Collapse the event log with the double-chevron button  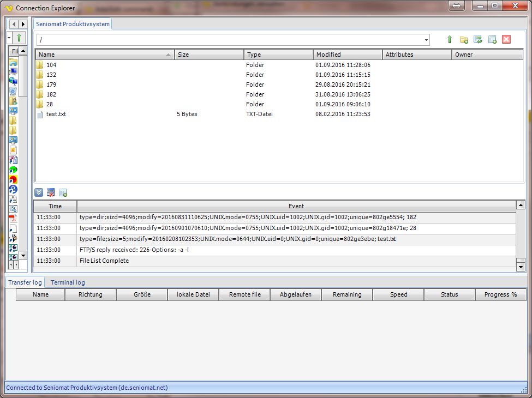point(39,192)
